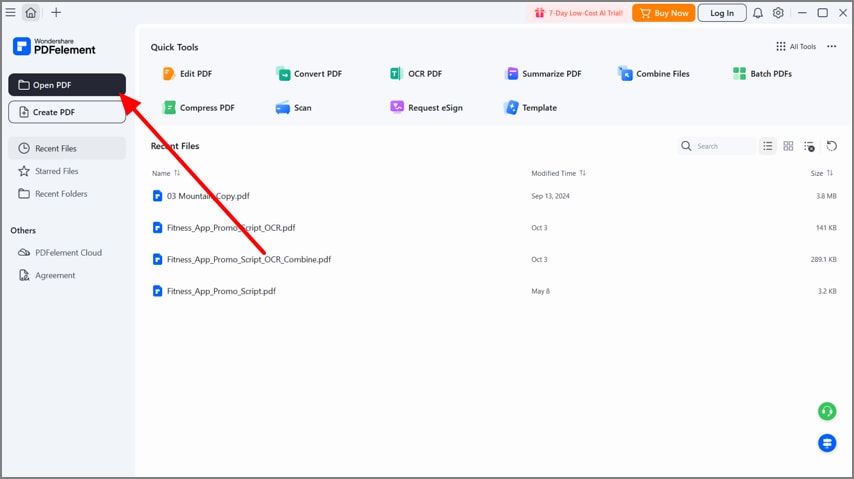The width and height of the screenshot is (854, 479).
Task: Open the settings gear icon
Action: click(x=778, y=13)
